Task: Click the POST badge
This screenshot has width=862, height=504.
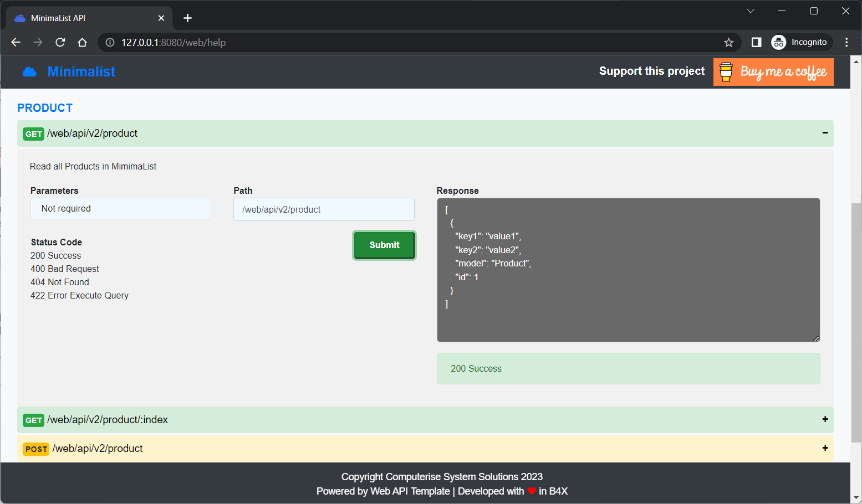Action: 36,449
